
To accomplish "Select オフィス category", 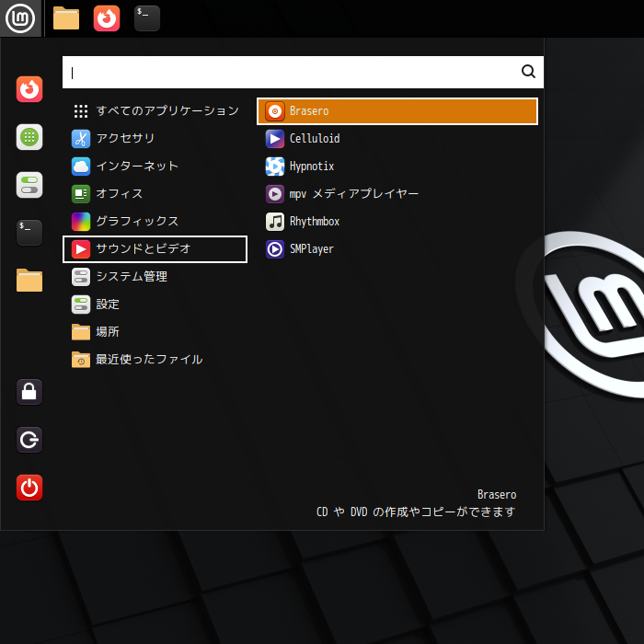I will click(155, 194).
